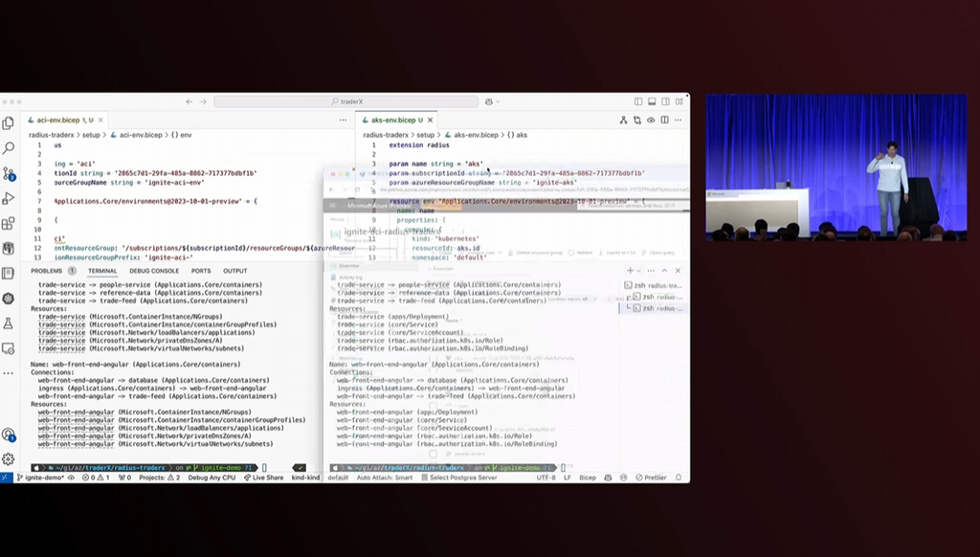The image size is (980, 557).
Task: Click the Bicep language mode in status bar
Action: [x=587, y=477]
